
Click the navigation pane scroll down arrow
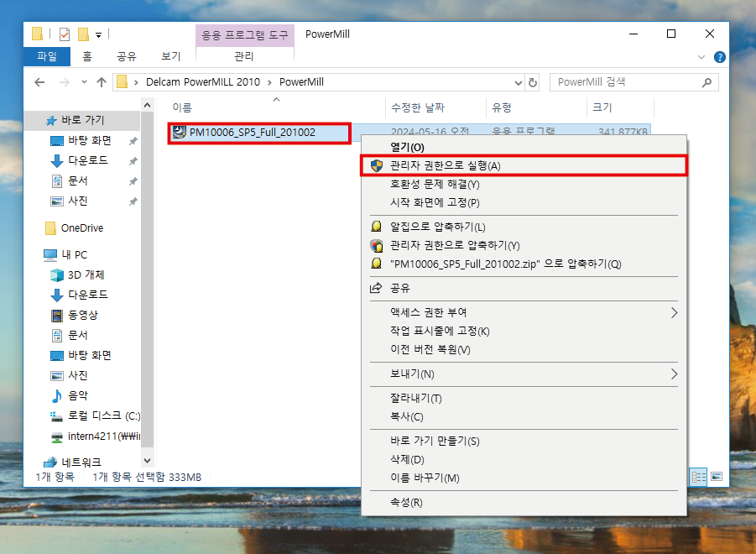148,461
